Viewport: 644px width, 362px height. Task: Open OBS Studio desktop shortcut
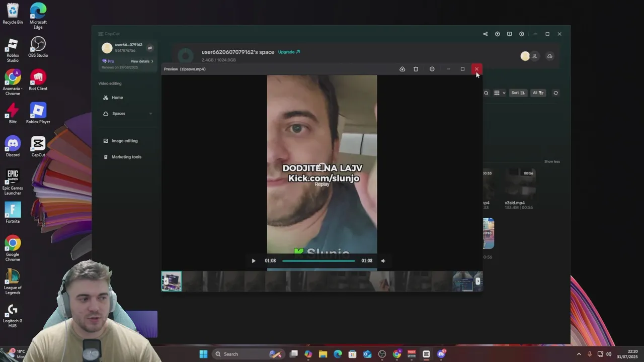pos(38,47)
